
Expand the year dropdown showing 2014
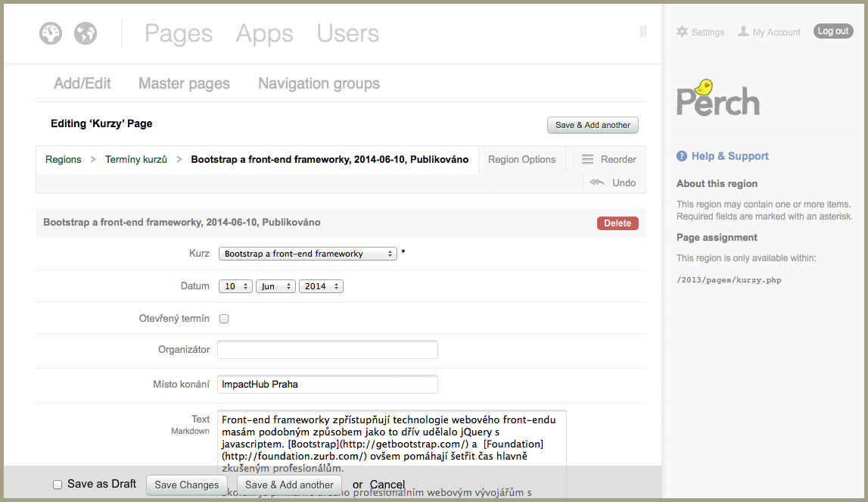coord(321,286)
